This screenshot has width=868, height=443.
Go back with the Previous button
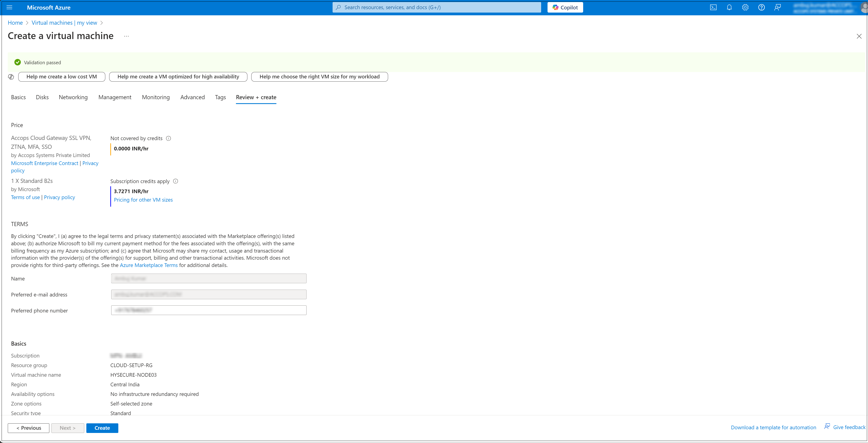[29, 428]
